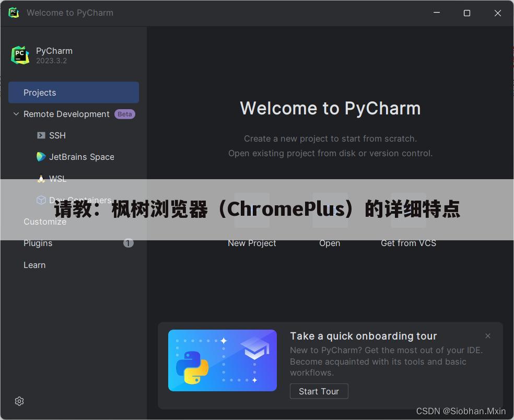The image size is (514, 420).
Task: Open the WSL remote option
Action: point(57,179)
